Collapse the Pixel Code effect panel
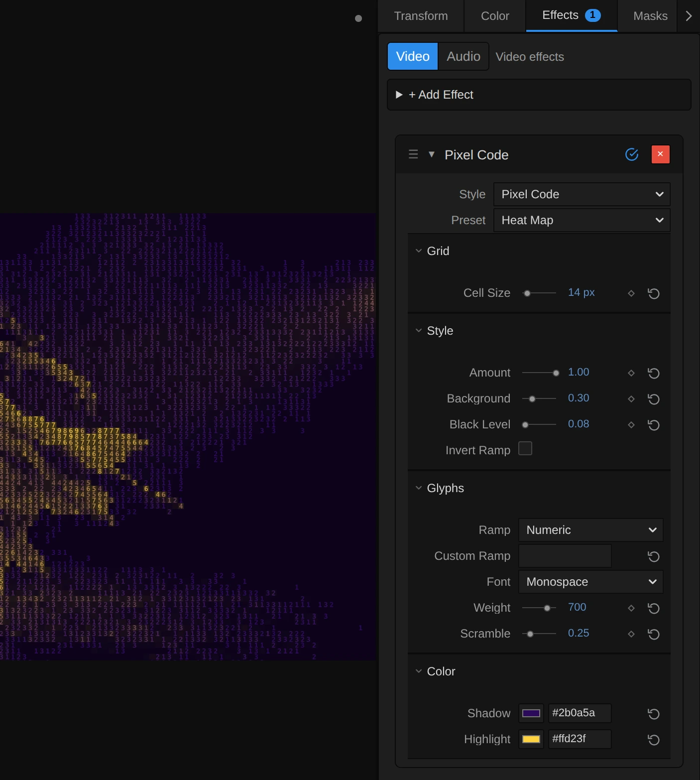 click(432, 154)
